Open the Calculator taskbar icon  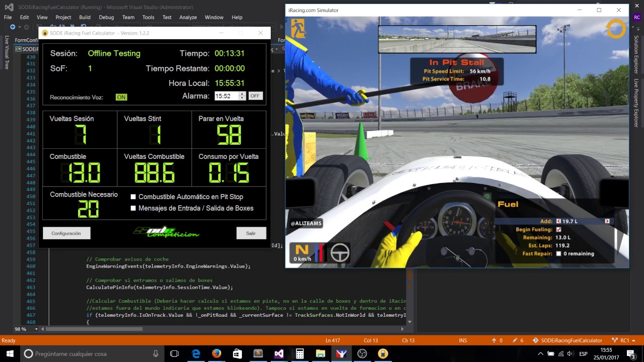click(x=299, y=353)
